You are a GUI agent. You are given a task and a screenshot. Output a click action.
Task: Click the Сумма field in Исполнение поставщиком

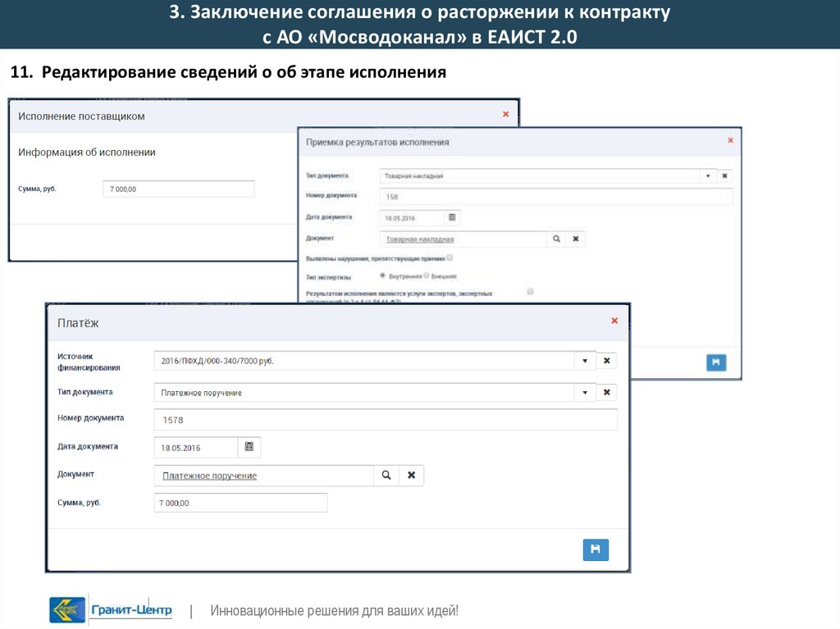point(178,189)
